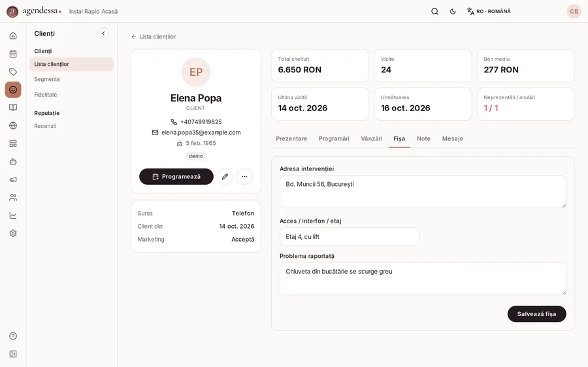This screenshot has height=367, width=588.
Task: Click the Următoarea 16 oct. 2026 value
Action: click(x=405, y=108)
